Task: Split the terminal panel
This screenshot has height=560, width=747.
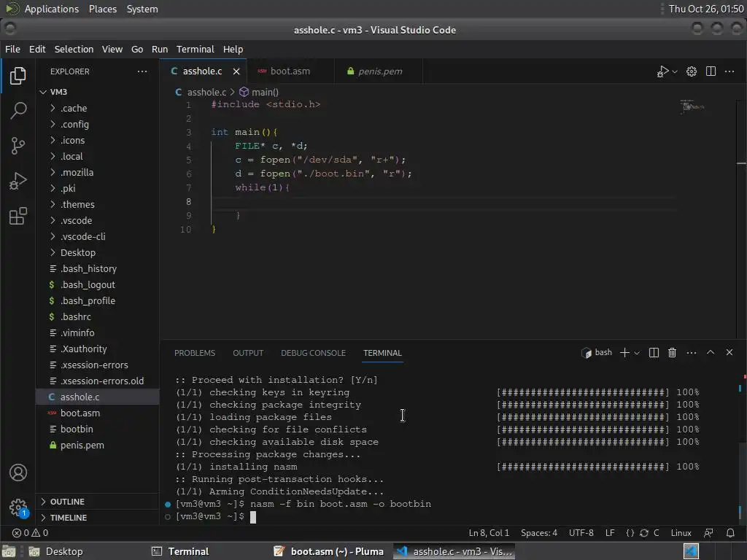Action: coord(654,352)
